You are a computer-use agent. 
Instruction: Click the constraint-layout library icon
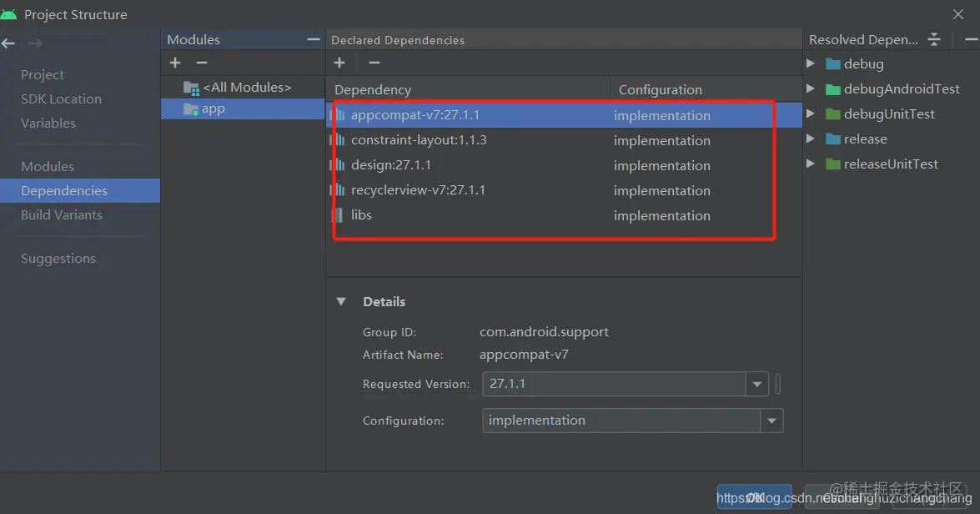coord(338,140)
